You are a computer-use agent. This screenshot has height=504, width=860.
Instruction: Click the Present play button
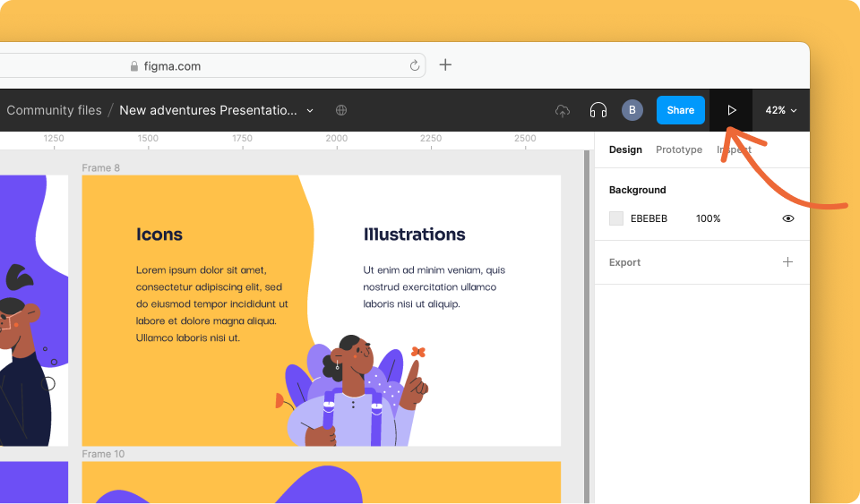point(731,110)
